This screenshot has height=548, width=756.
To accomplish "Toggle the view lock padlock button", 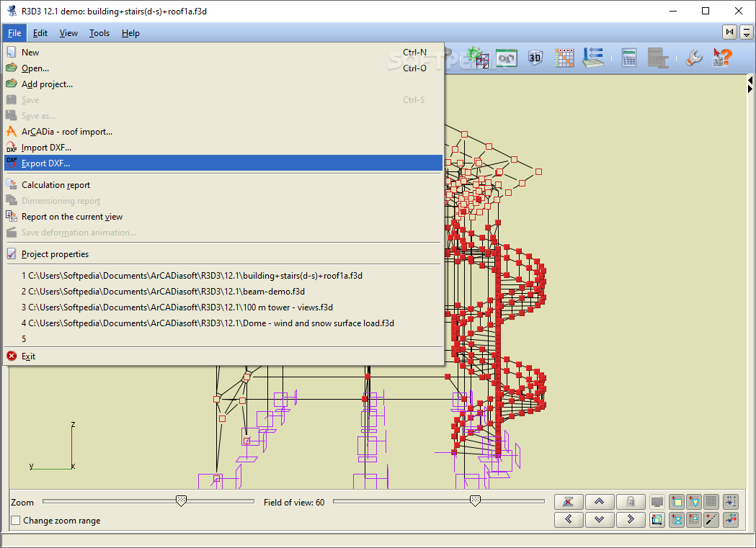I will (x=631, y=502).
